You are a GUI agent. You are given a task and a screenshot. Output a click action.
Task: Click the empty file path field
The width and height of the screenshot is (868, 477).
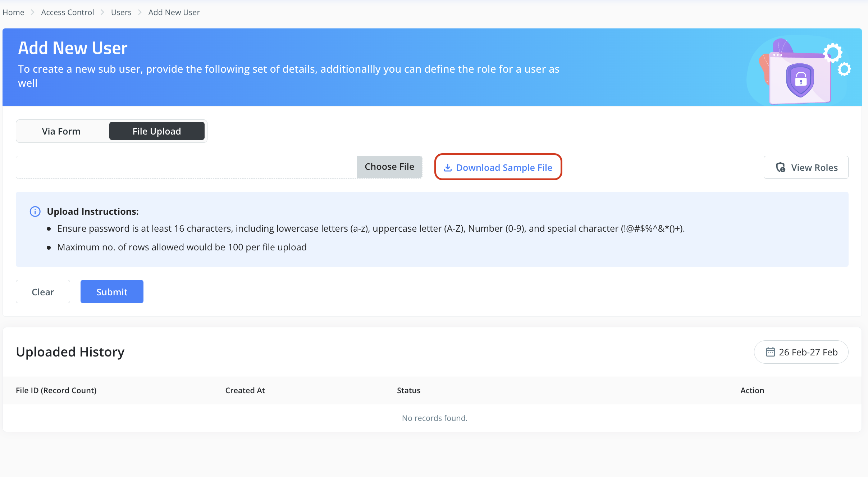pyautogui.click(x=186, y=167)
